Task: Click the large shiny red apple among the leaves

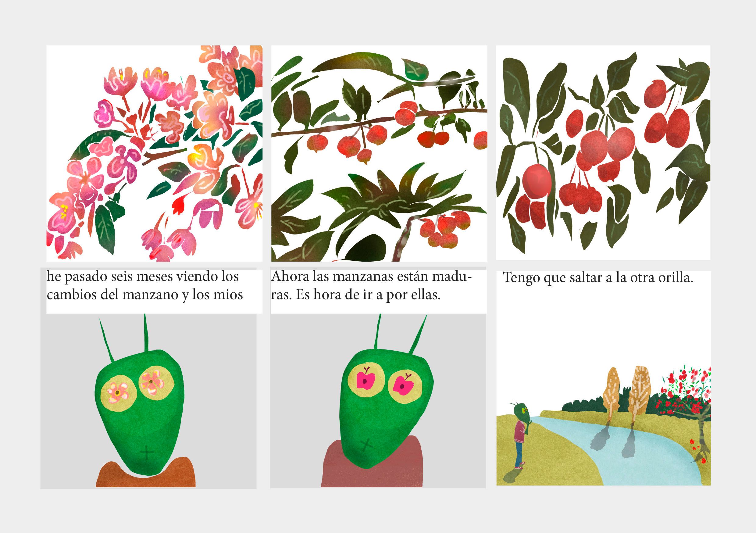Action: [x=537, y=182]
